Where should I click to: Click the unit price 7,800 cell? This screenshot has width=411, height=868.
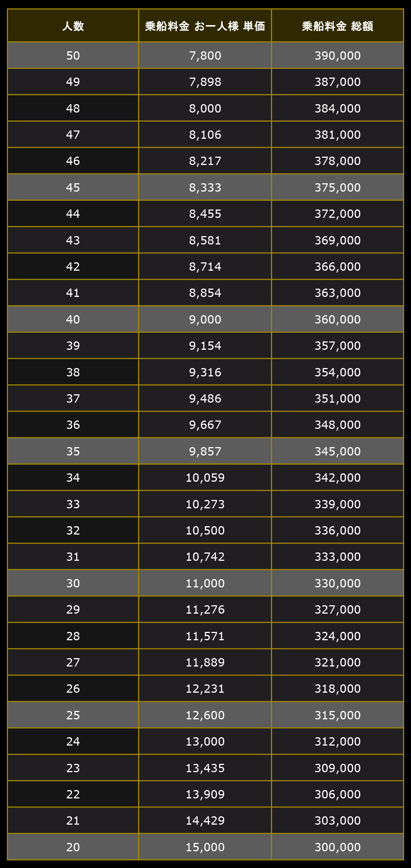coord(205,56)
